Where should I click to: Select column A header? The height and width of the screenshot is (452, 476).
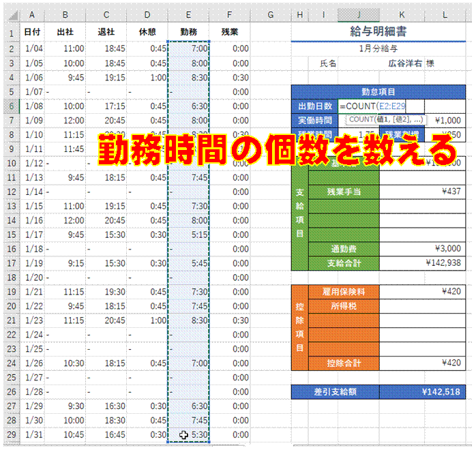point(32,15)
